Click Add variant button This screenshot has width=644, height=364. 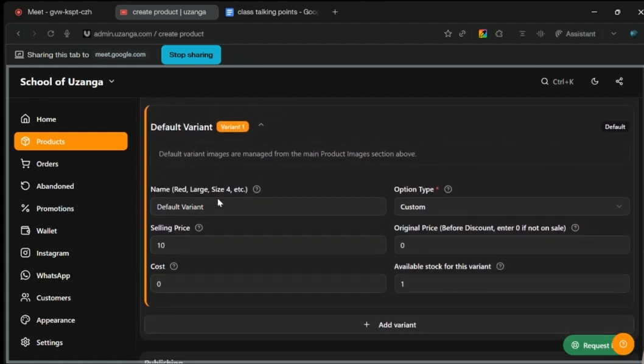point(389,324)
